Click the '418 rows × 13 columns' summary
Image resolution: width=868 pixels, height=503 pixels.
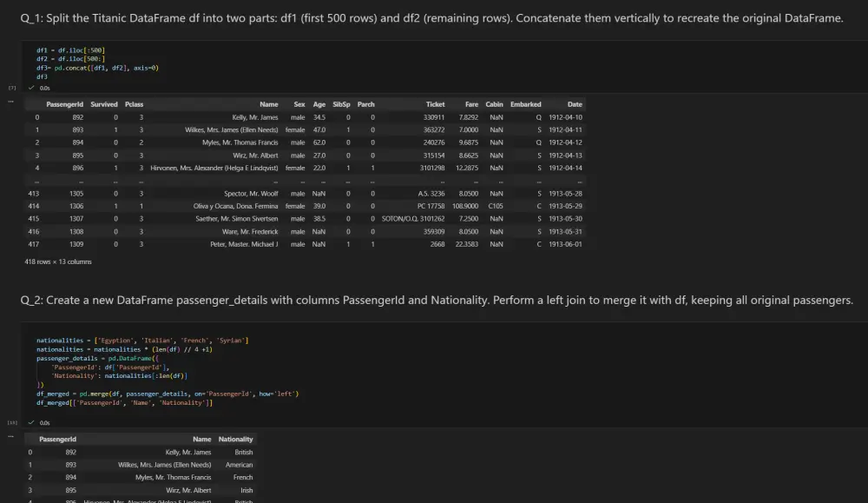(x=58, y=261)
